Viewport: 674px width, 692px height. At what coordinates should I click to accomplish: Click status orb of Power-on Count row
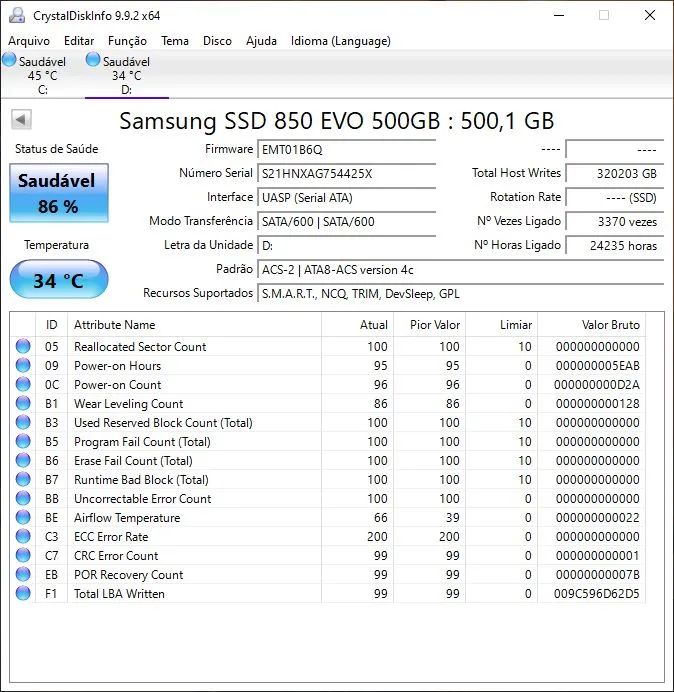click(23, 384)
